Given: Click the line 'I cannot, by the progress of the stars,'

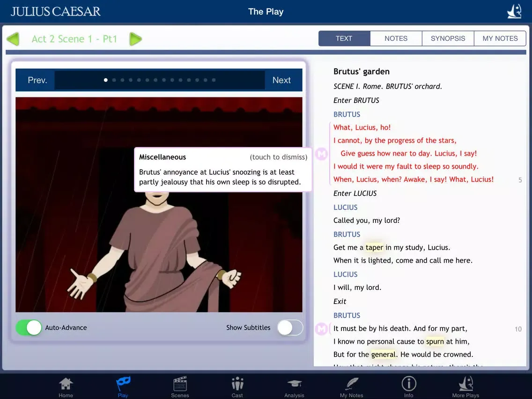Looking at the screenshot, I should [395, 140].
